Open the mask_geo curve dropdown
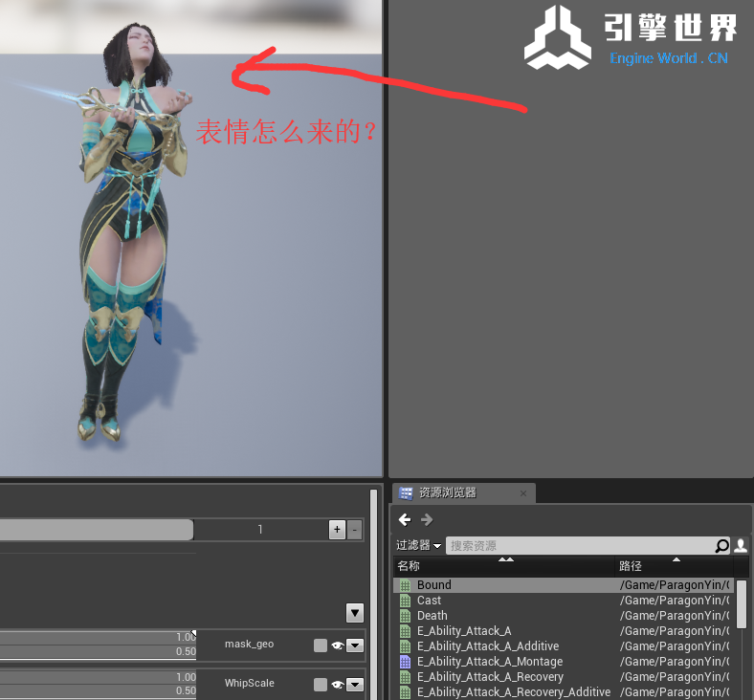Screen dimensions: 754x700 (x=355, y=645)
